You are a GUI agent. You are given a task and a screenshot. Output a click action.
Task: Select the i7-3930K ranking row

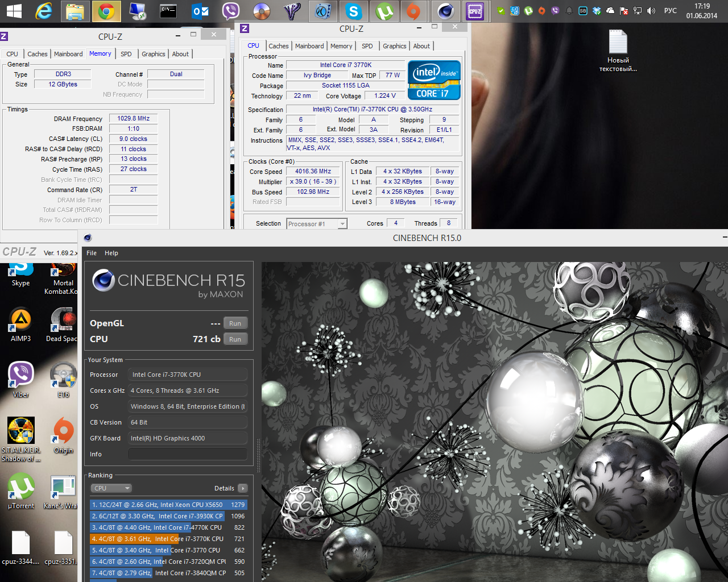click(x=168, y=516)
